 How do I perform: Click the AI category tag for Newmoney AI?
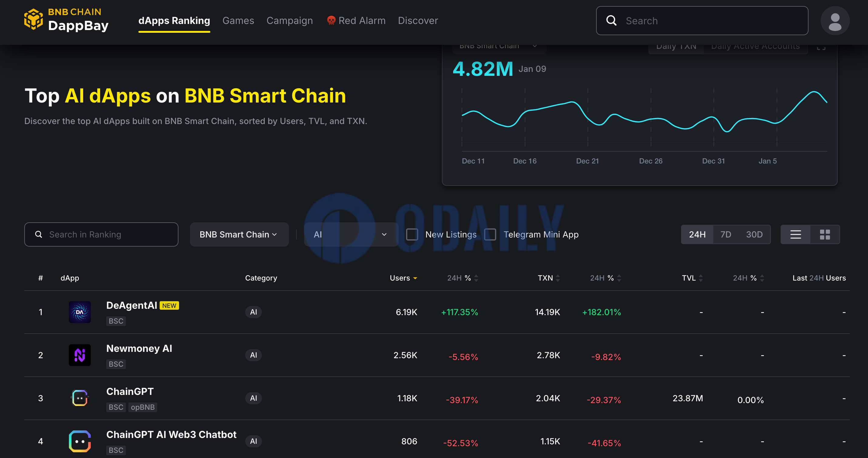pyautogui.click(x=253, y=355)
